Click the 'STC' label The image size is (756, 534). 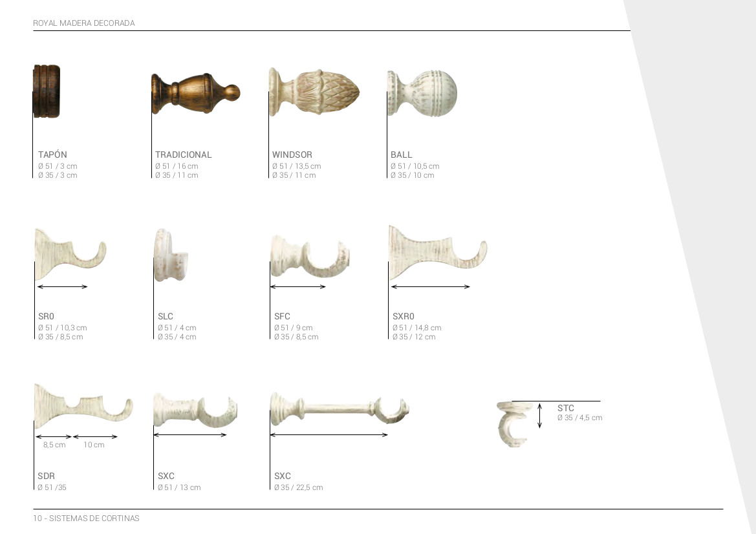(566, 408)
